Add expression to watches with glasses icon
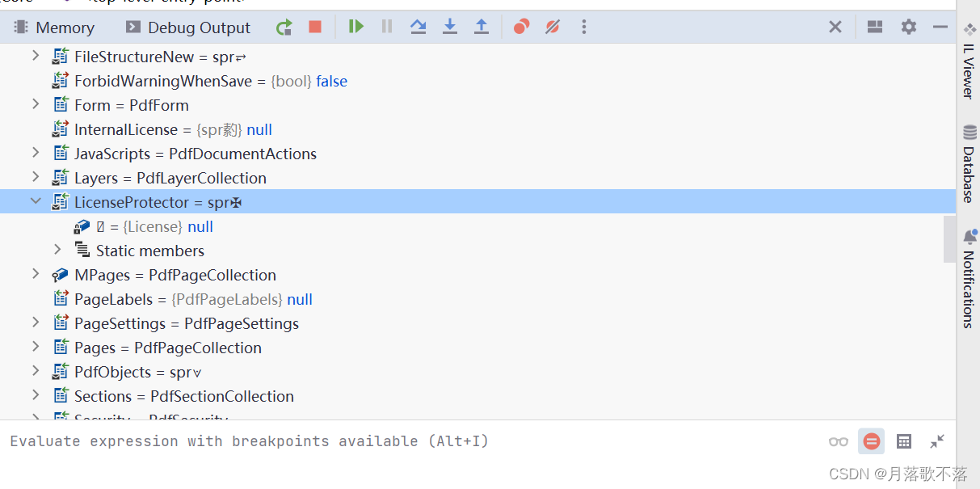This screenshot has width=980, height=489. tap(839, 441)
